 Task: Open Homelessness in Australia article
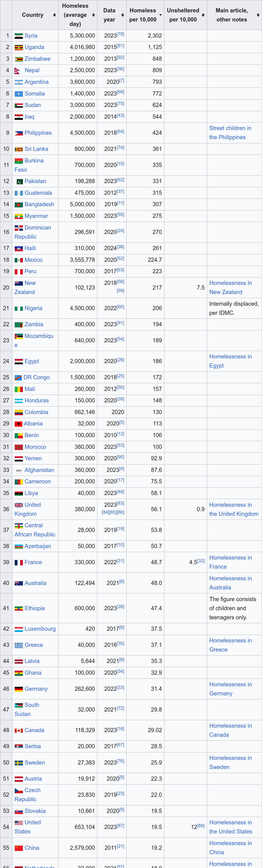[x=231, y=583]
